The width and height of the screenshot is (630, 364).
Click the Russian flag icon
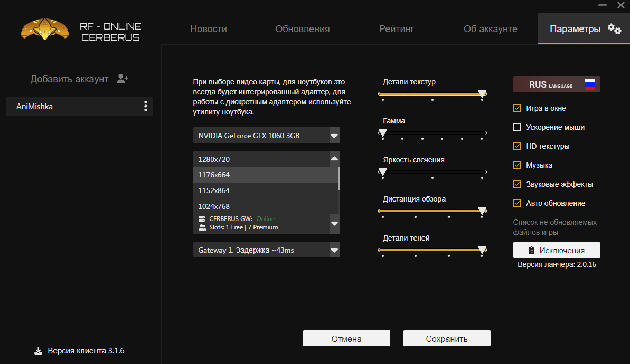(x=589, y=84)
